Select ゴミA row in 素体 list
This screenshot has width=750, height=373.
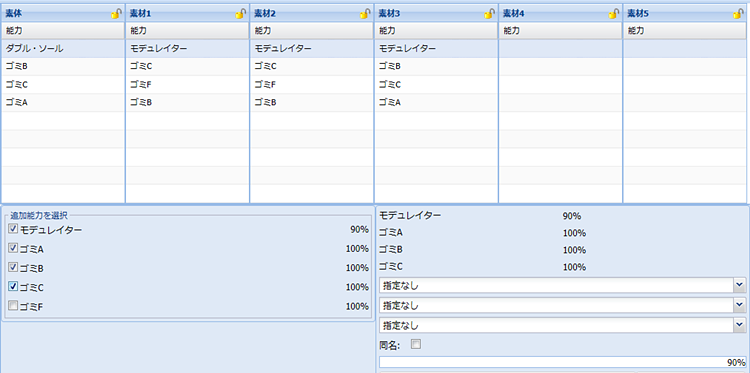[63, 102]
